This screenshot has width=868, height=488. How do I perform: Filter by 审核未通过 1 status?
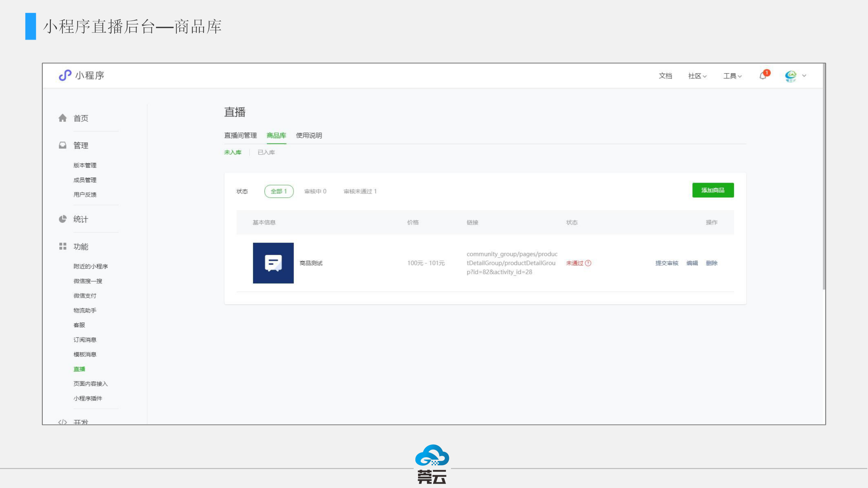click(x=360, y=191)
